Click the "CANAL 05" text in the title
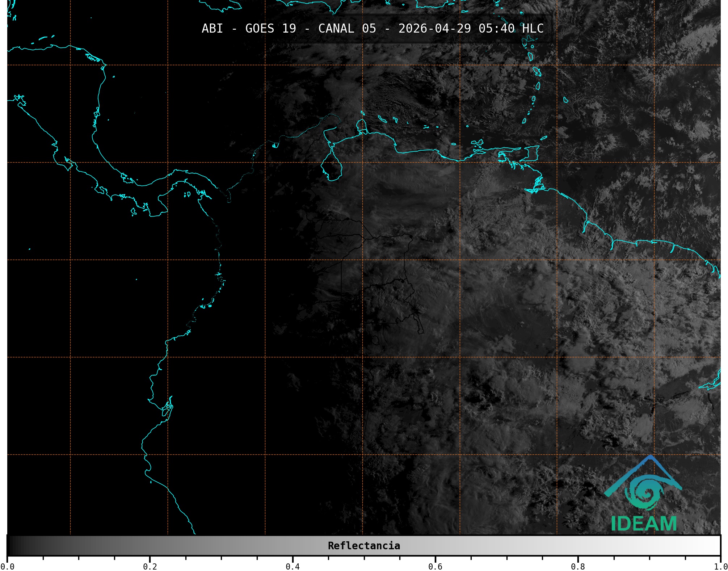 point(347,28)
